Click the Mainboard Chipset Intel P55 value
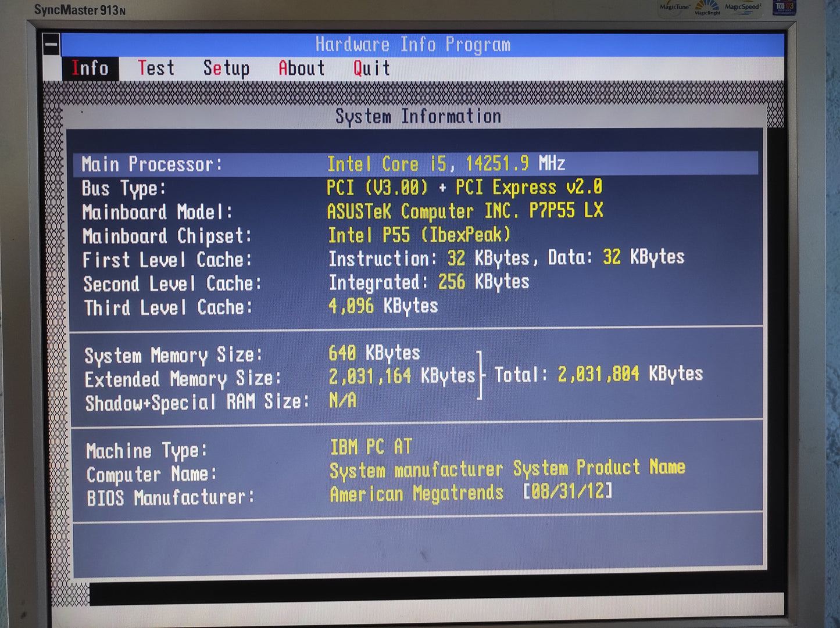 [x=419, y=235]
